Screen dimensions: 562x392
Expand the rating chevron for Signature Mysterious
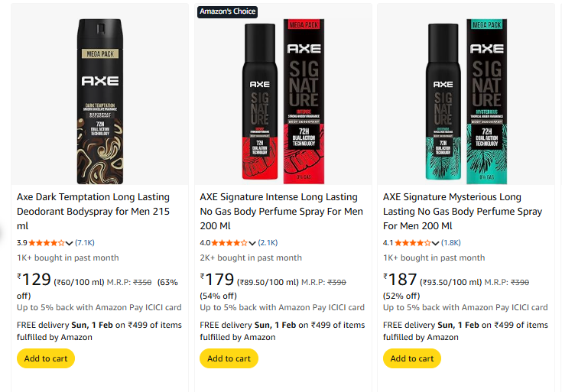435,243
